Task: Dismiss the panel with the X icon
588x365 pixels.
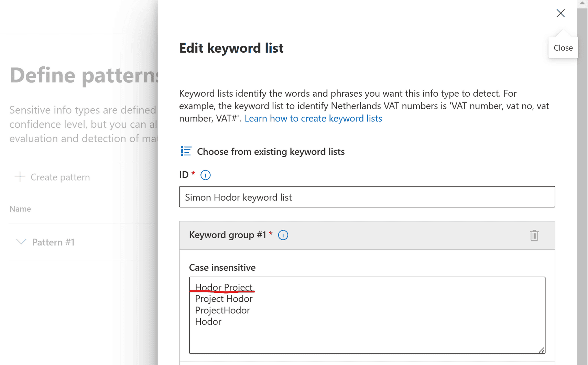Action: click(x=560, y=13)
